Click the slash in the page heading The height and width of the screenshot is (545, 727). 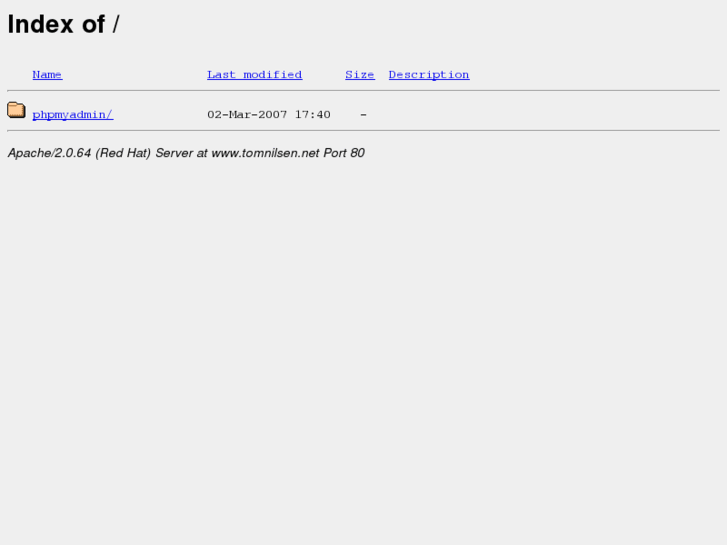coord(116,24)
